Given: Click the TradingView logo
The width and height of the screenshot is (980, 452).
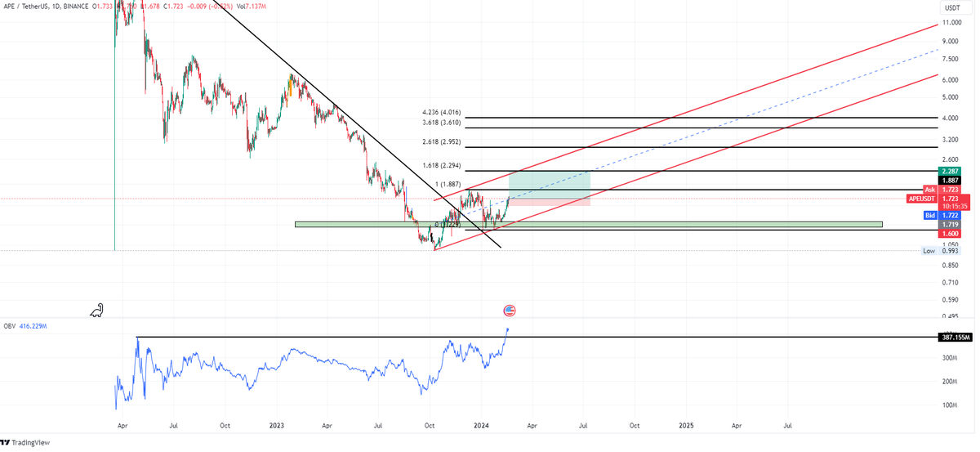Looking at the screenshot, I should 25,442.
